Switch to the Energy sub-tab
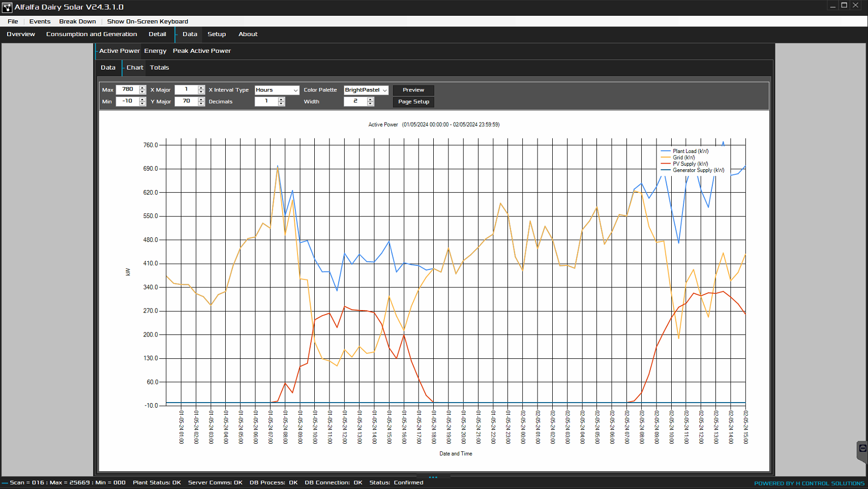This screenshot has height=489, width=868. (155, 51)
